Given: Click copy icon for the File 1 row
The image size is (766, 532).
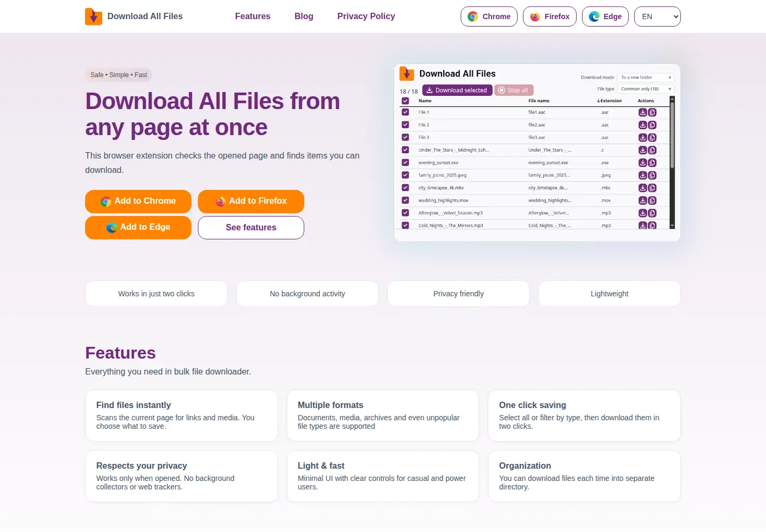Looking at the screenshot, I should pos(652,112).
